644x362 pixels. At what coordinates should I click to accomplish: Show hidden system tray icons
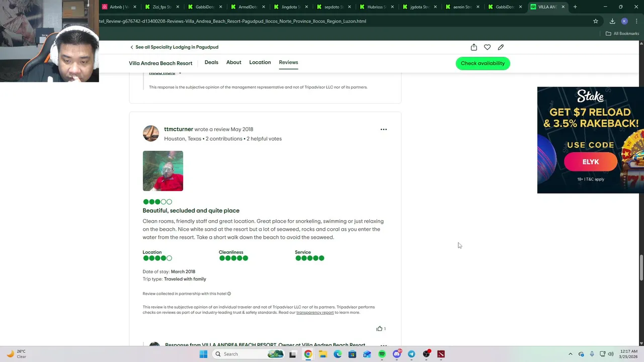click(570, 354)
